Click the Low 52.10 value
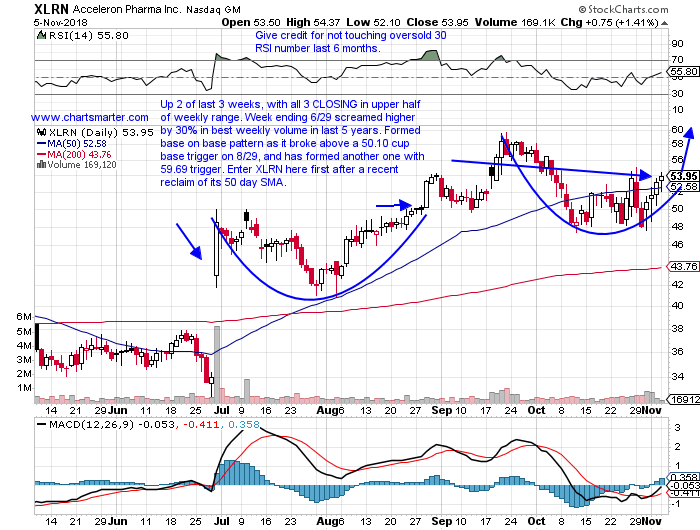This screenshot has height=530, width=700. point(373,22)
